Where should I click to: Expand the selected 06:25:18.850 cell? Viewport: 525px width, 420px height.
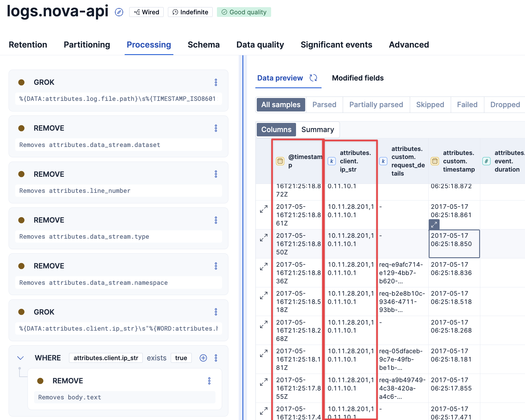coord(434,225)
